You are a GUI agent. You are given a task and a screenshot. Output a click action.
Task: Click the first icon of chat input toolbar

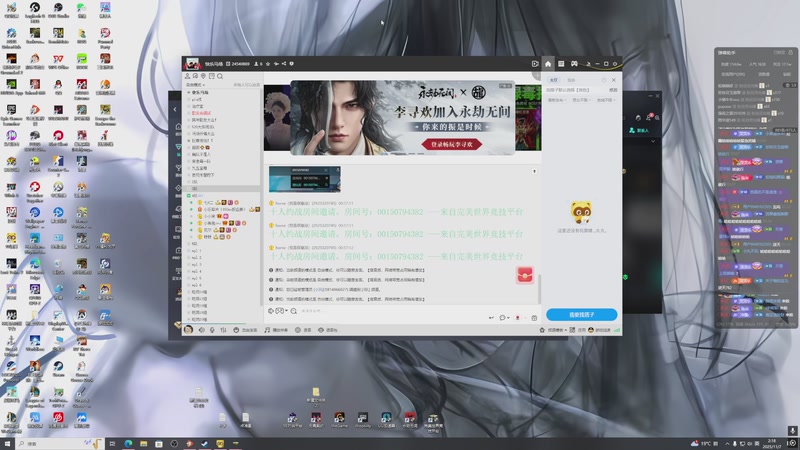click(x=271, y=311)
